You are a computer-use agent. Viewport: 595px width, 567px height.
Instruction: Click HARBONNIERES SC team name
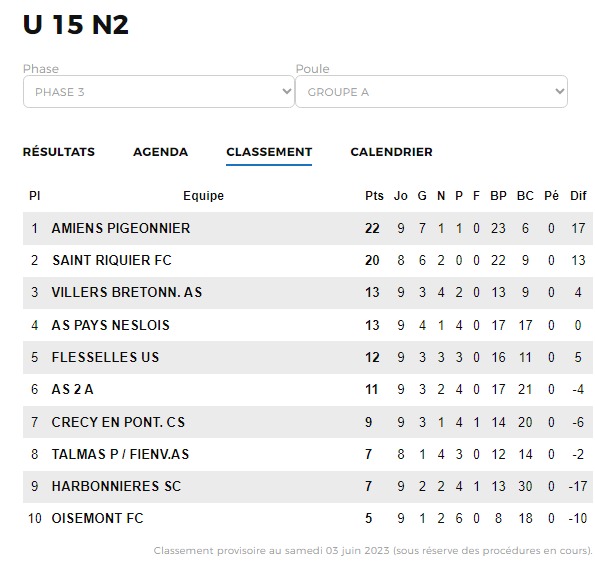(116, 486)
